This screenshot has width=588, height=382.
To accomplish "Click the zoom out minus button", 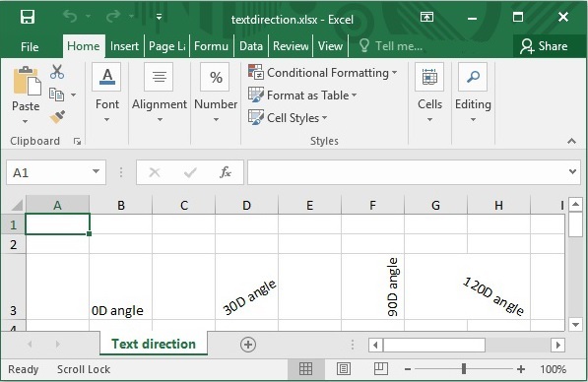I will (x=408, y=369).
